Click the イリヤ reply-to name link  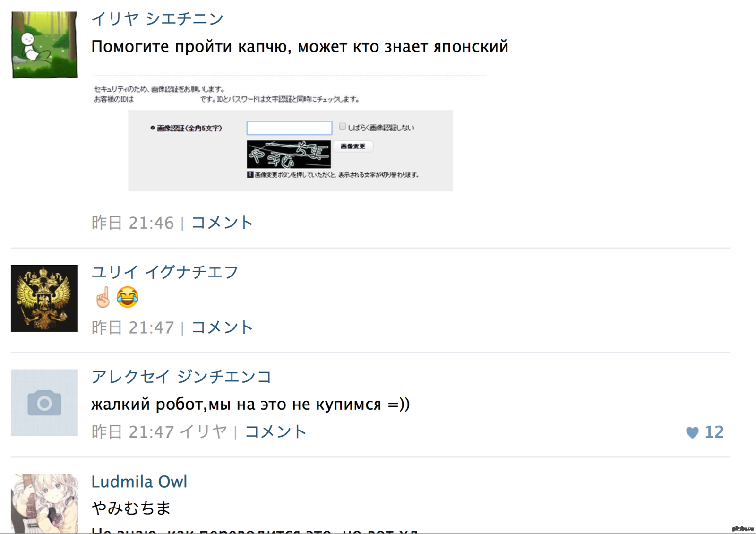pos(204,431)
